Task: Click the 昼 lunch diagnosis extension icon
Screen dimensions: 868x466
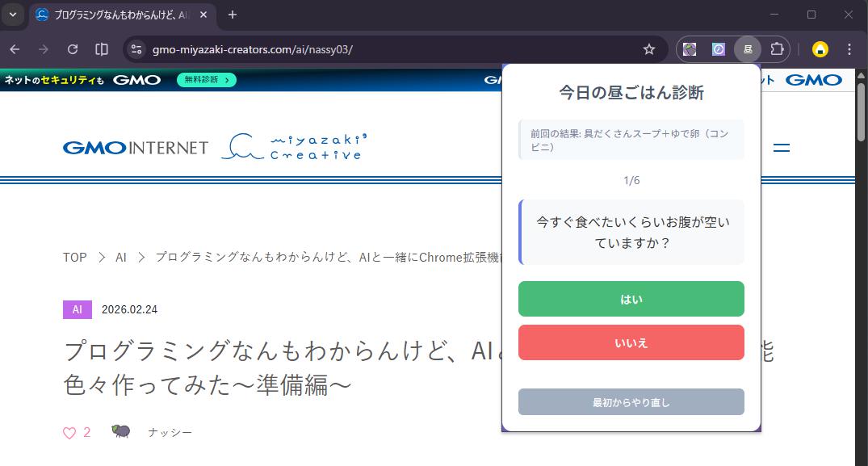Action: (x=748, y=49)
